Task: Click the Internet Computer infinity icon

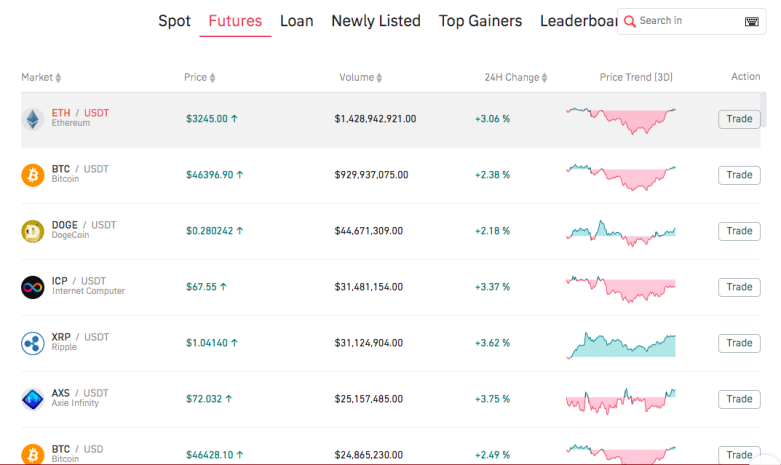Action: pos(33,287)
